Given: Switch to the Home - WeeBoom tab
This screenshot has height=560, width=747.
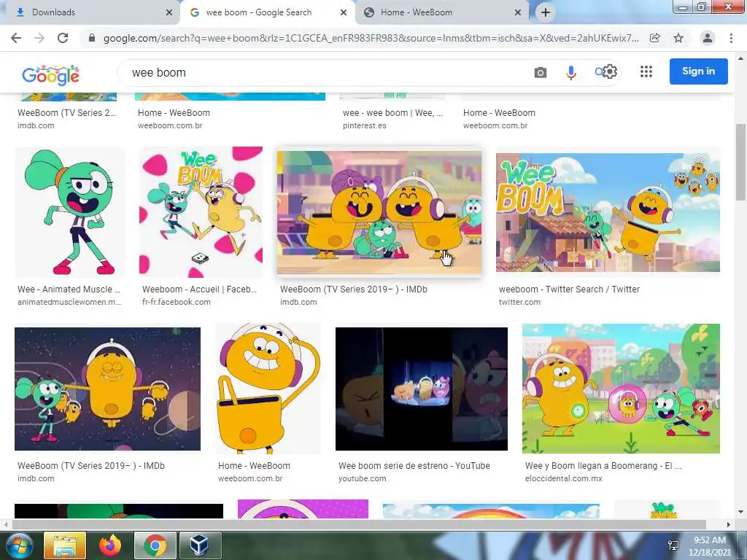Looking at the screenshot, I should (x=441, y=12).
